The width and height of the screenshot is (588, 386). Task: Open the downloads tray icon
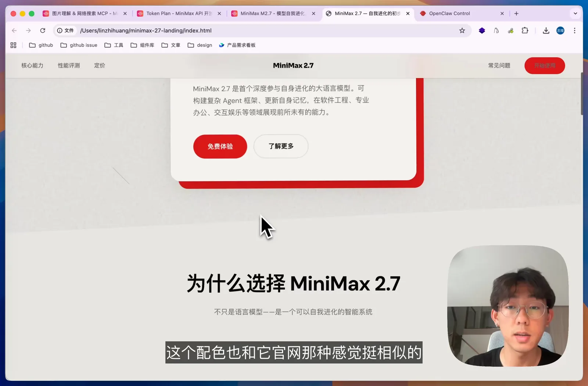click(546, 31)
